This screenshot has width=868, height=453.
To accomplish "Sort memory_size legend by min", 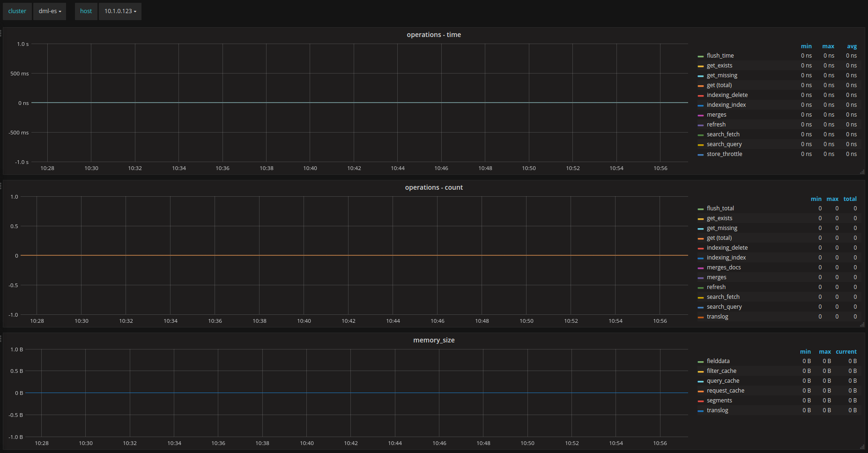I will tap(805, 352).
